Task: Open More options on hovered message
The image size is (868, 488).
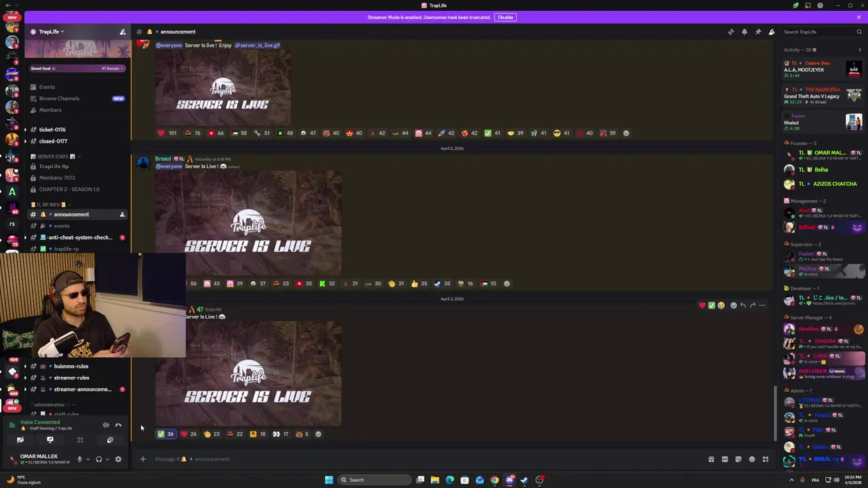Action: click(x=762, y=306)
